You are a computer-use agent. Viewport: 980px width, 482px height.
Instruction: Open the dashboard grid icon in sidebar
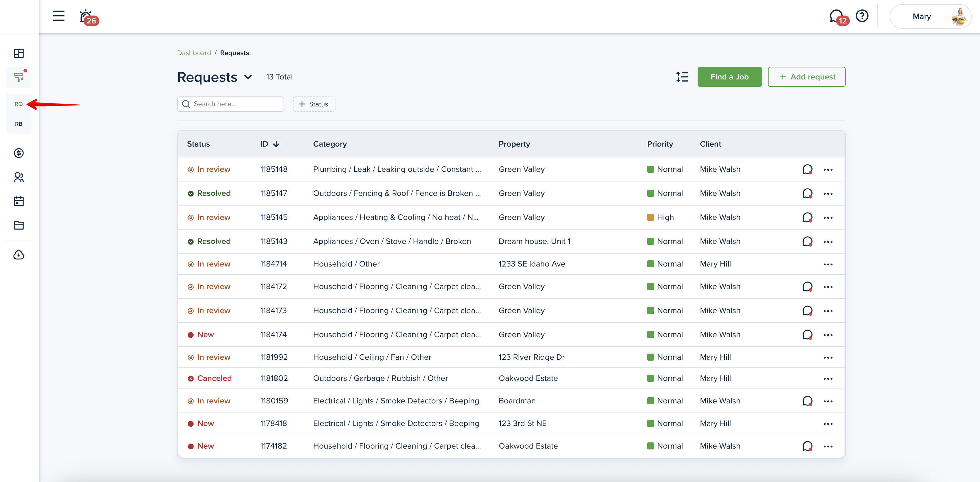pos(19,53)
